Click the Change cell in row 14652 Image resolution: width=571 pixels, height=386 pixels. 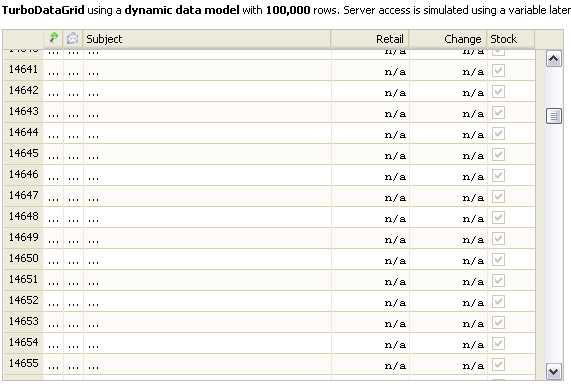click(x=448, y=301)
